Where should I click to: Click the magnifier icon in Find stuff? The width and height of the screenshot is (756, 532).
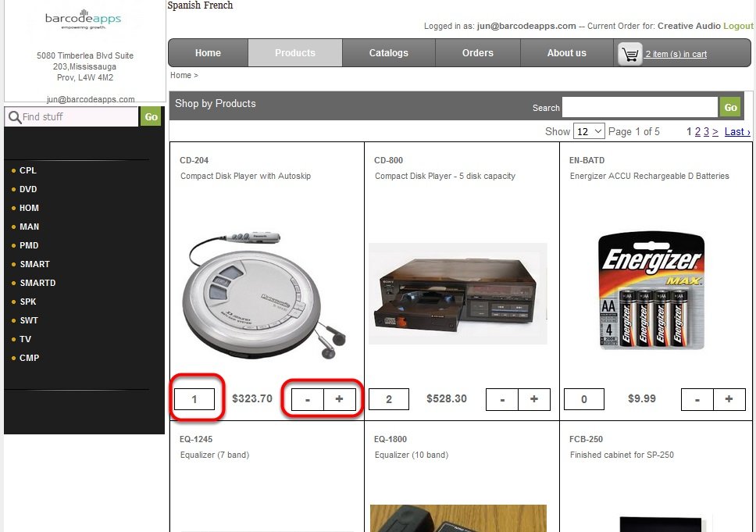(x=15, y=117)
